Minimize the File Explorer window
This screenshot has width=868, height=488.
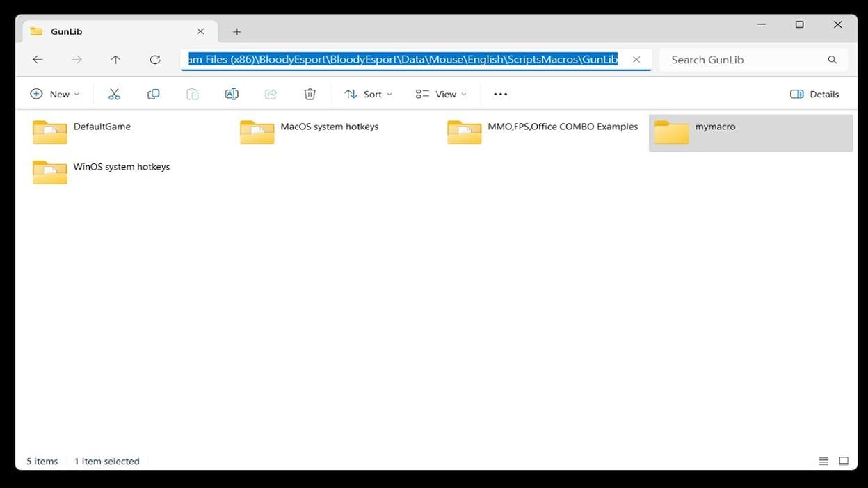click(762, 24)
